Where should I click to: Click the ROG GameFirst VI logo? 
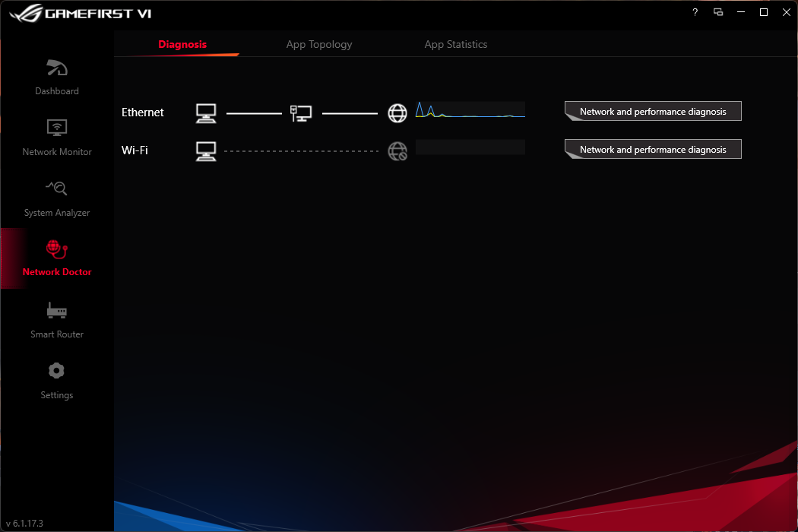pyautogui.click(x=81, y=13)
